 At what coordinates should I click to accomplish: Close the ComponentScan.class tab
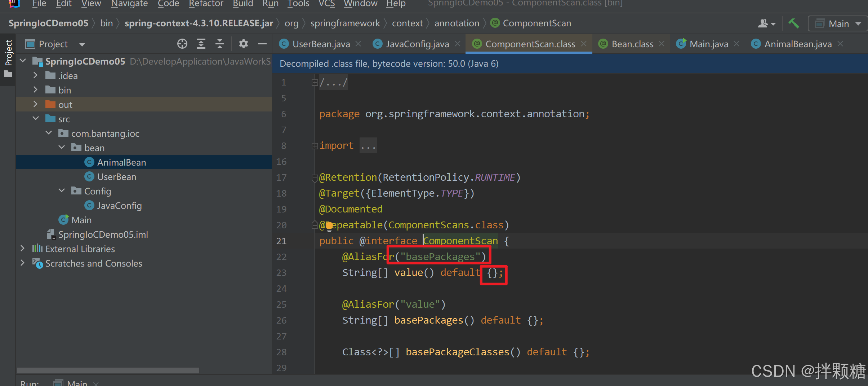point(584,44)
